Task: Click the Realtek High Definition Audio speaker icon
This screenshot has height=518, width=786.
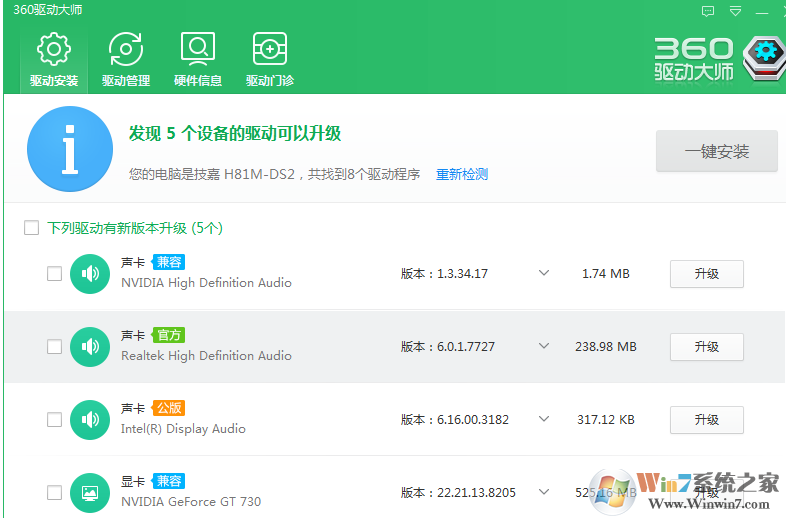Action: coord(90,346)
